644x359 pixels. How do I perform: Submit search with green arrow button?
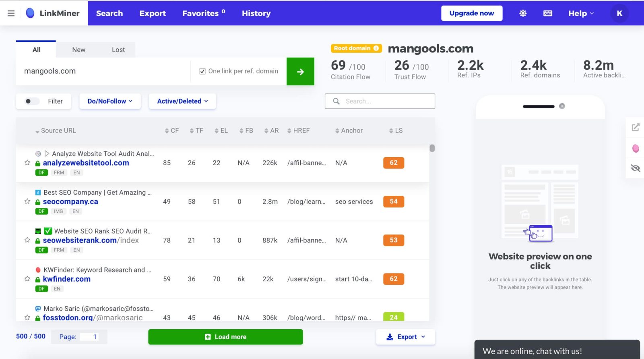click(300, 71)
